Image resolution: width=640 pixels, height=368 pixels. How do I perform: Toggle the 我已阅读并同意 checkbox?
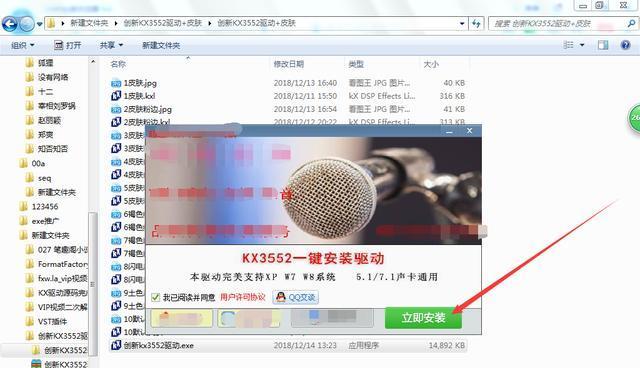(155, 297)
